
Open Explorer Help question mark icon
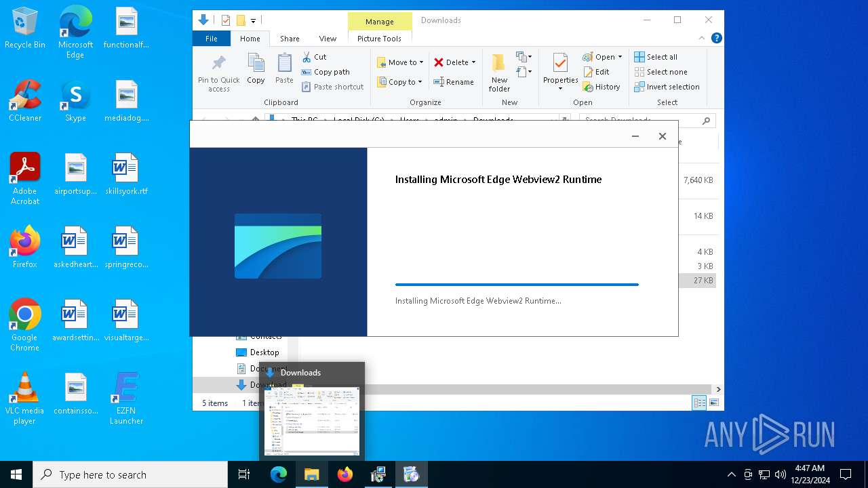click(x=716, y=39)
